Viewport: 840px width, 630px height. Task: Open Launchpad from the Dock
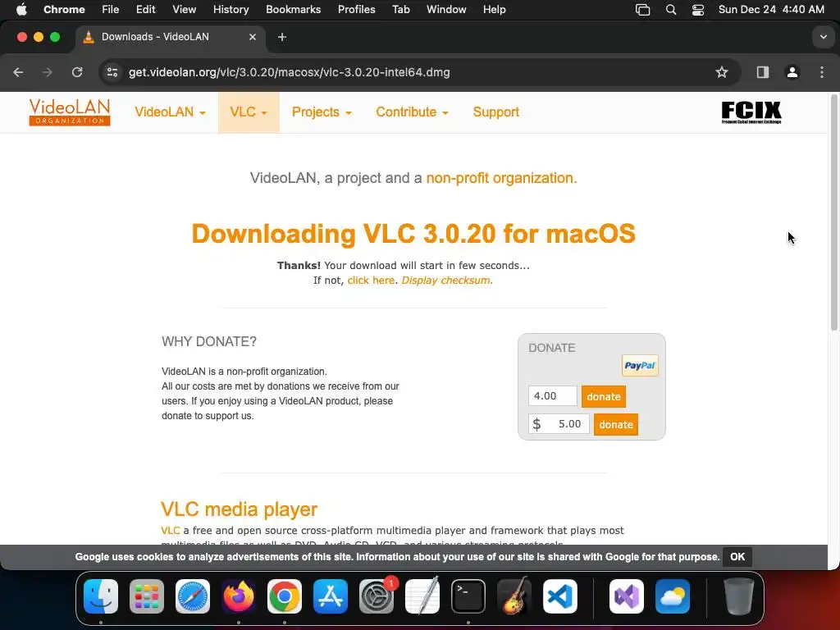(x=147, y=596)
